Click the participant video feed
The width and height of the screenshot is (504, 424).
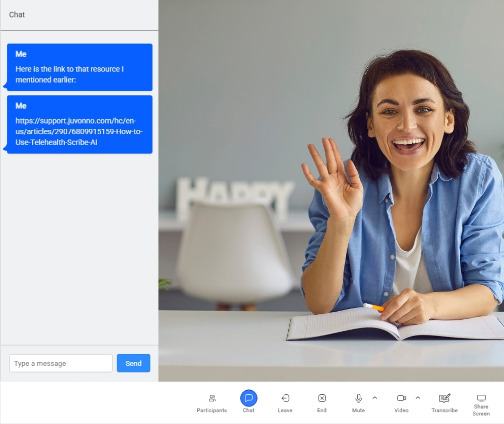(x=331, y=191)
